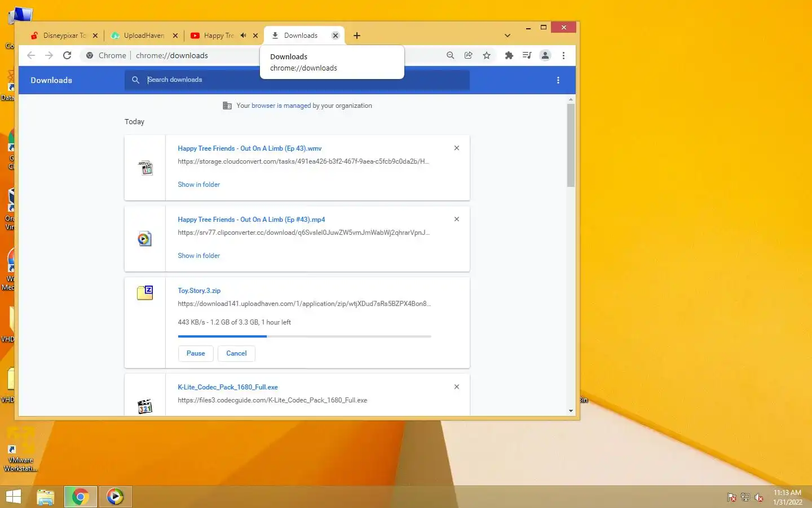Click the scrollbar up arrow
812x508 pixels.
point(571,99)
